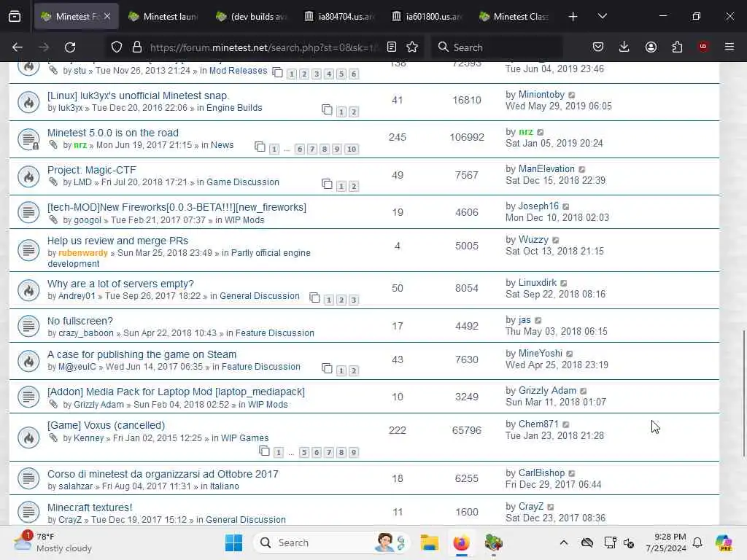Image resolution: width=747 pixels, height=560 pixels.
Task: Show hidden system tray icons
Action: pos(564,542)
